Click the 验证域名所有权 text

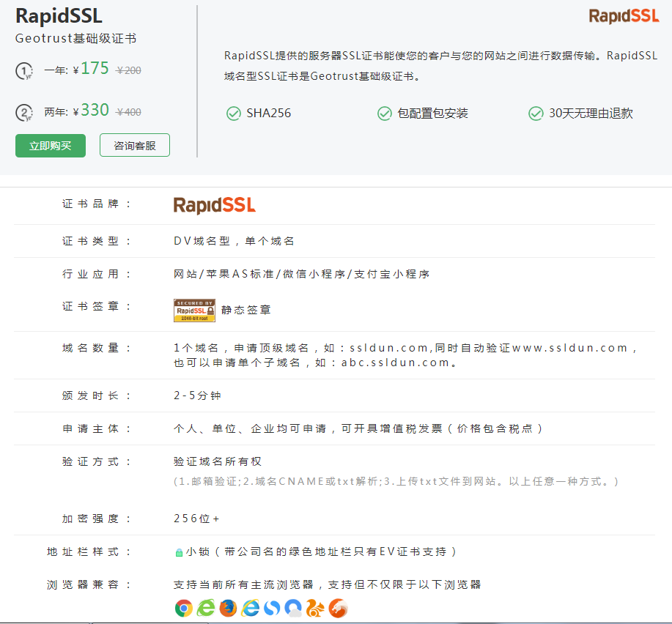(218, 461)
